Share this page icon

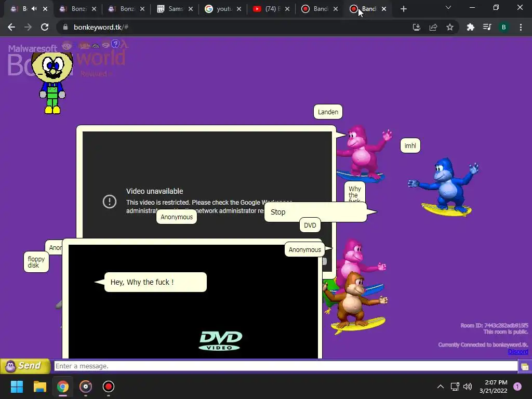click(x=433, y=27)
